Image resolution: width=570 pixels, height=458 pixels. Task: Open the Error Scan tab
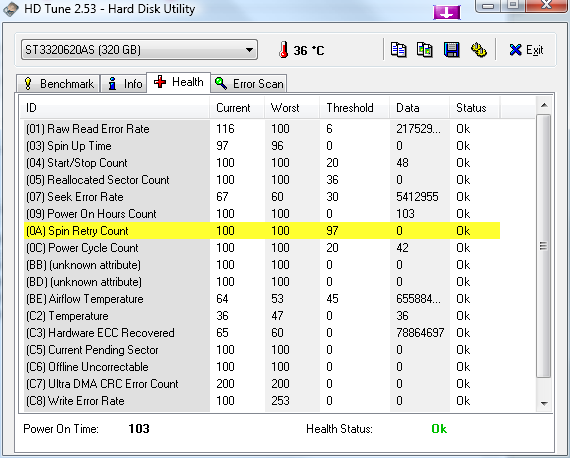tap(249, 84)
